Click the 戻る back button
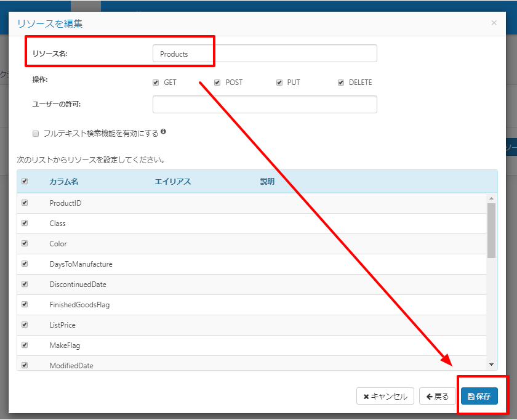 437,396
